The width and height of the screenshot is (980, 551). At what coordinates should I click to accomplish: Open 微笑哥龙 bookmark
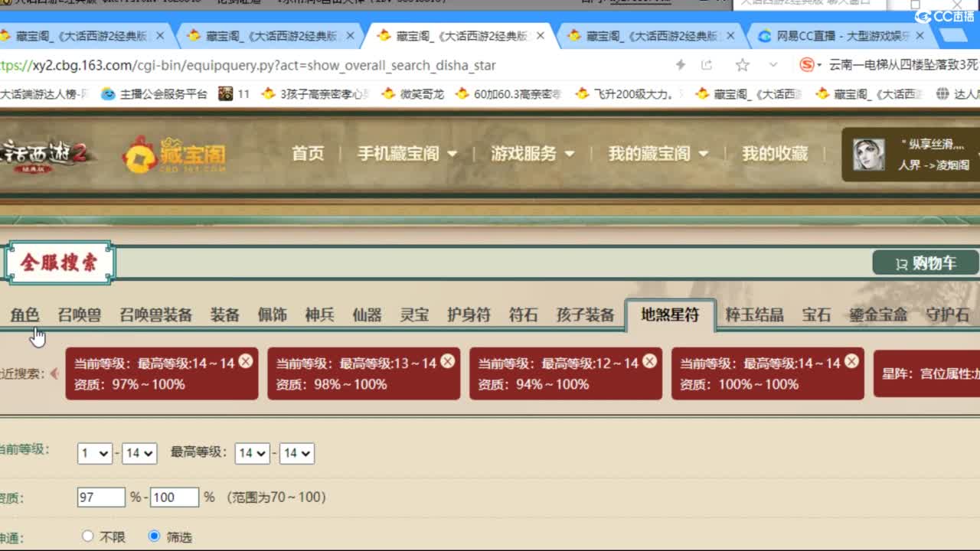point(413,94)
